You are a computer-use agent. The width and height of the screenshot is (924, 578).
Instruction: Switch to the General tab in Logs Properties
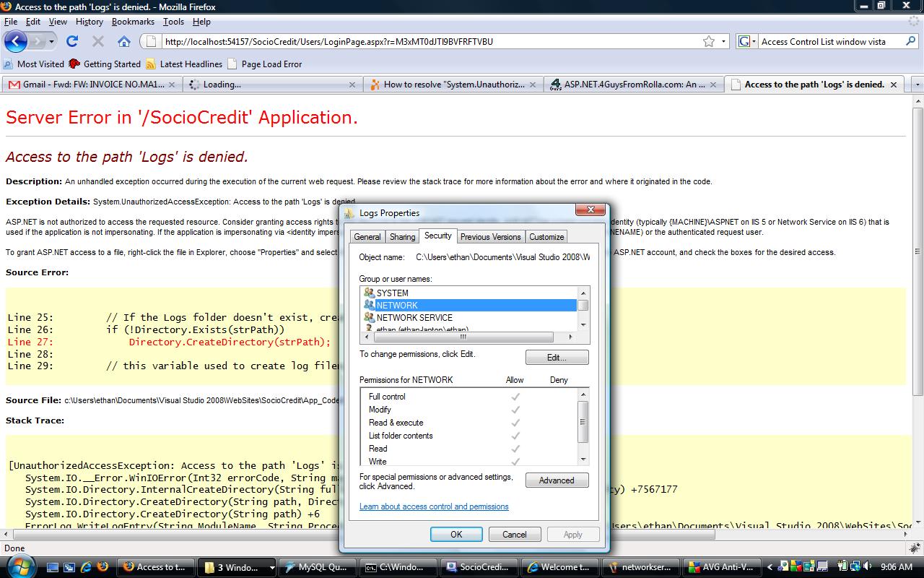(x=367, y=237)
